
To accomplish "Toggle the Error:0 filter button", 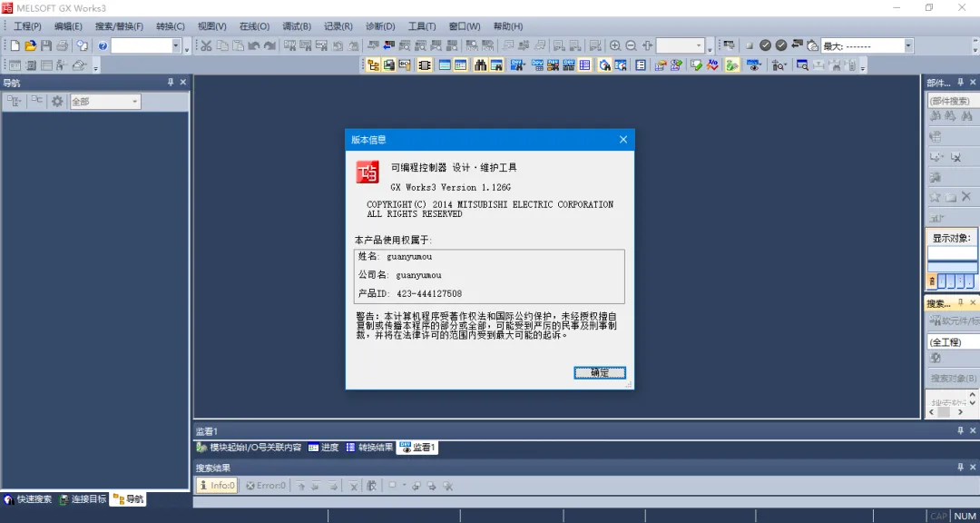I will (266, 486).
